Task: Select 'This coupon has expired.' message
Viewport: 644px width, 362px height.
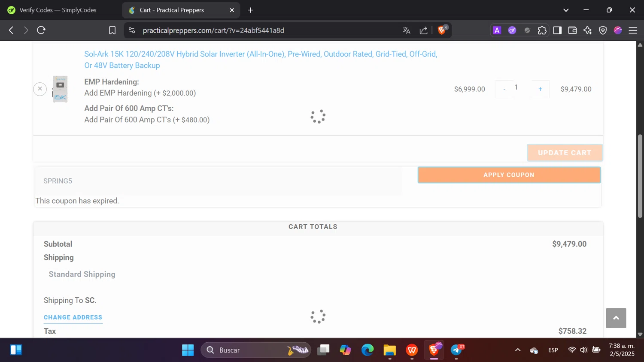Action: coord(77,201)
